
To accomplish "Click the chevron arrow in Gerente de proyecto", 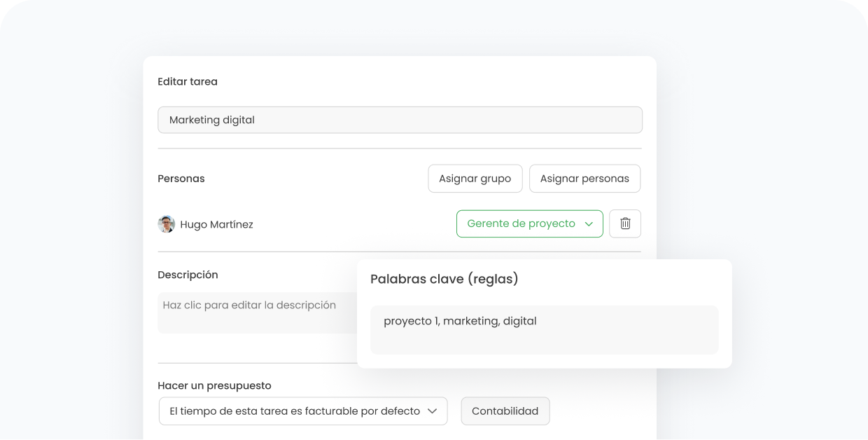I will [589, 224].
